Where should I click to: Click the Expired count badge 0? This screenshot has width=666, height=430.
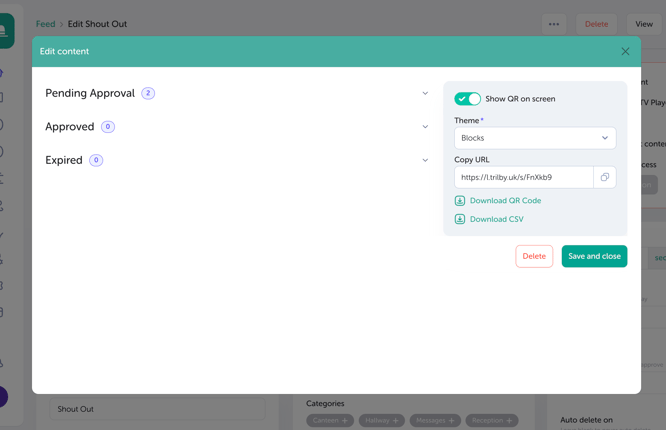coord(96,160)
